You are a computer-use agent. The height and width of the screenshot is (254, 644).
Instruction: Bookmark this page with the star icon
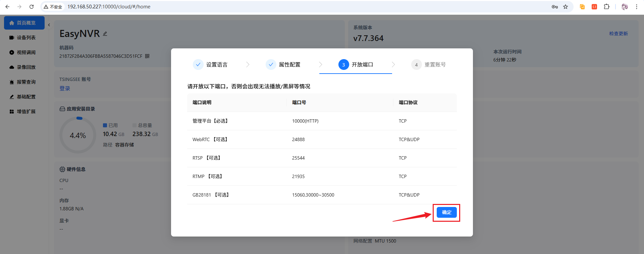tap(566, 7)
